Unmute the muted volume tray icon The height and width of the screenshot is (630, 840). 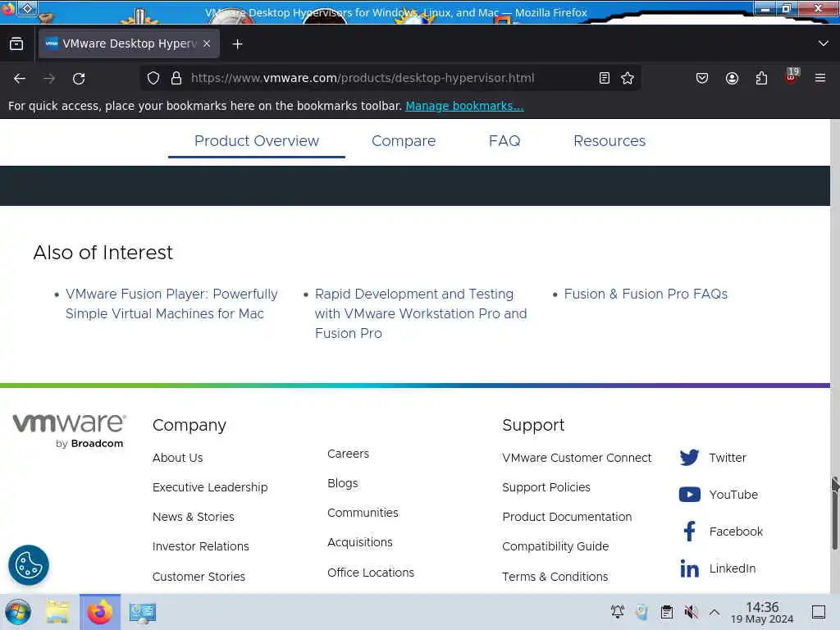click(x=691, y=612)
